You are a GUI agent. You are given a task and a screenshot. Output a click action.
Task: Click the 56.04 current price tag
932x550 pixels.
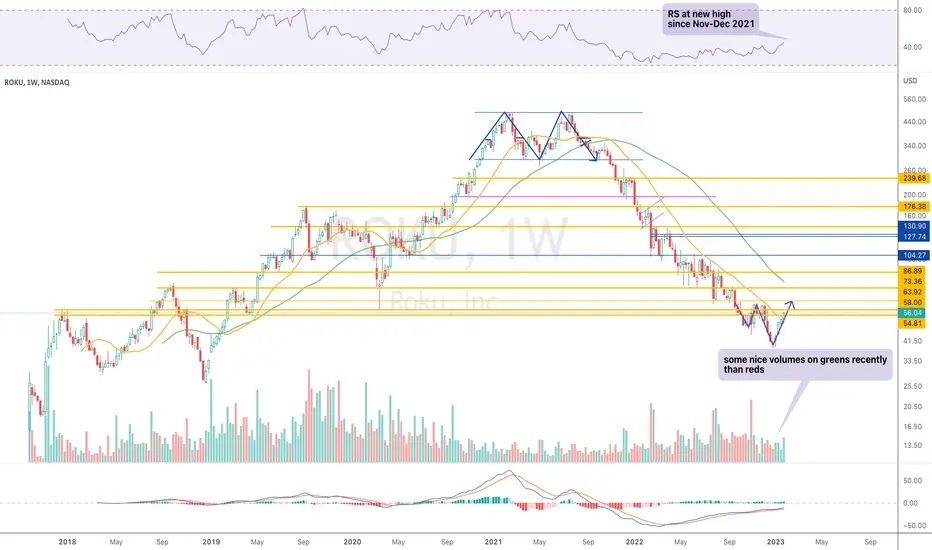[x=912, y=313]
